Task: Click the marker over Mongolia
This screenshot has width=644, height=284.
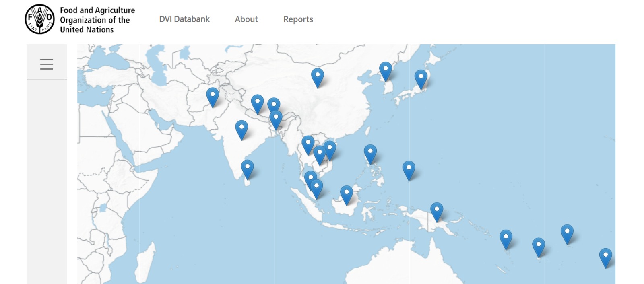Action: 317,76
